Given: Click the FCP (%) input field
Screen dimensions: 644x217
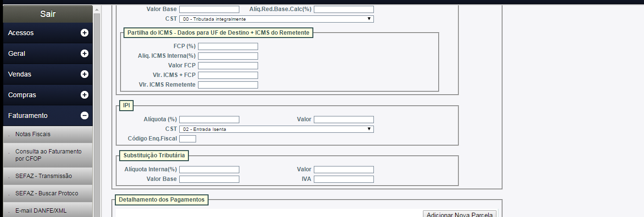Looking at the screenshot, I should (x=228, y=46).
